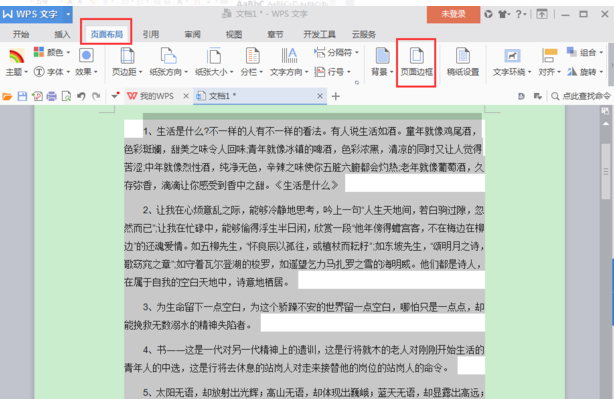This screenshot has width=614, height=399.
Task: Click the skin (shirt) icon in title bar
Action: tap(502, 14)
